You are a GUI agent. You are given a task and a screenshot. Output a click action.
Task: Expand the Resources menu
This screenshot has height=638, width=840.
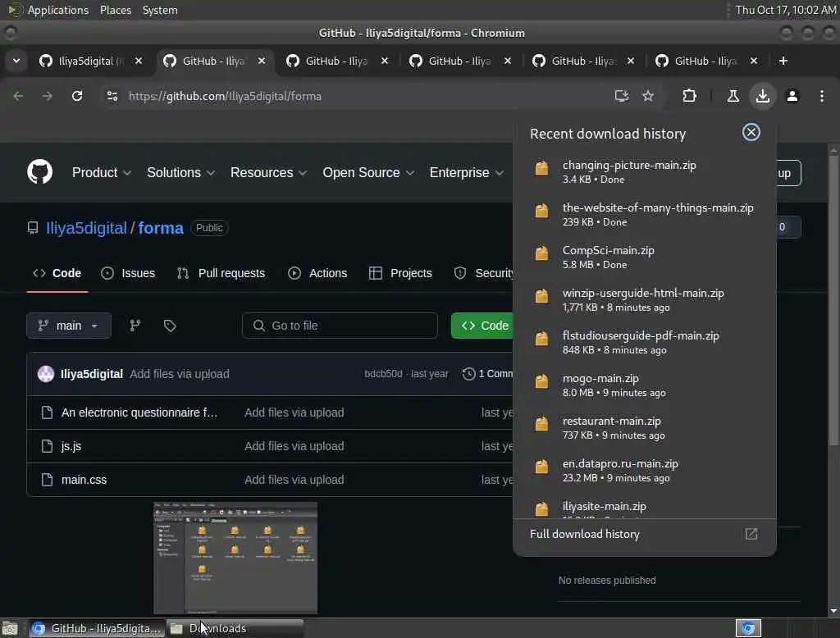point(268,172)
